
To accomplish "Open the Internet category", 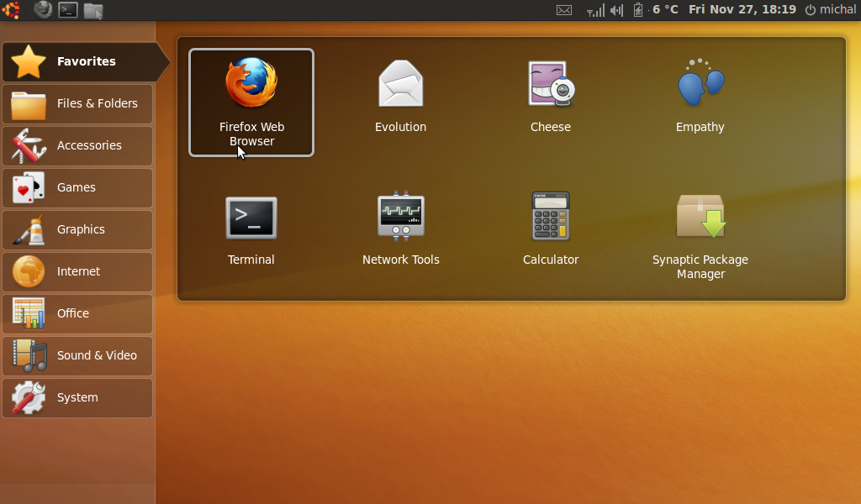I will click(77, 271).
